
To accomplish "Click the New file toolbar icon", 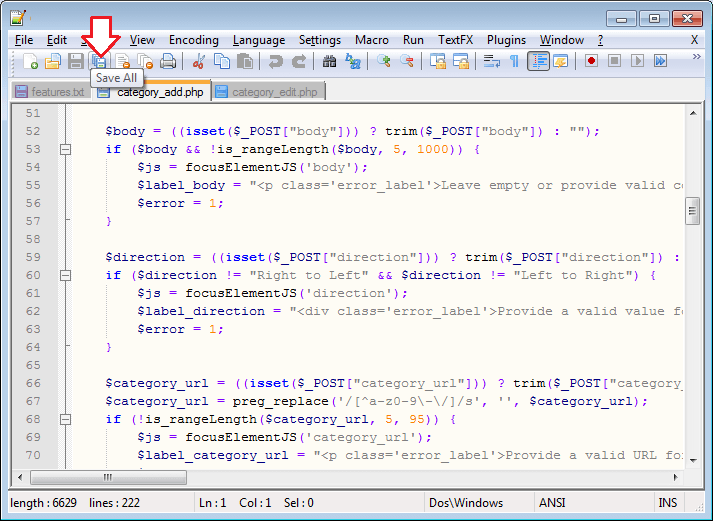I will point(30,62).
